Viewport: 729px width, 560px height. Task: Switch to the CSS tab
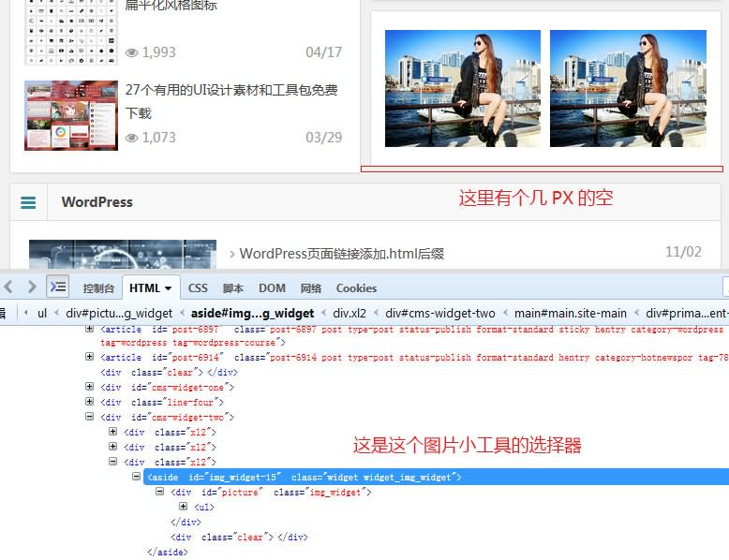coord(198,288)
